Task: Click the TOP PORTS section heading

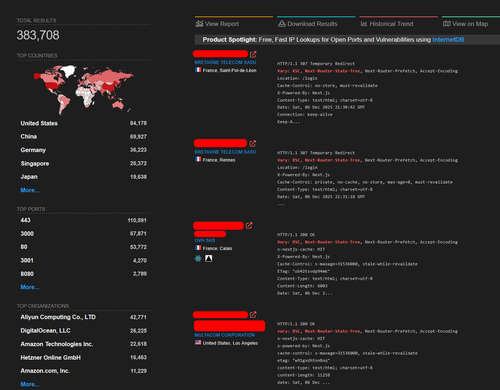Action: pos(31,209)
